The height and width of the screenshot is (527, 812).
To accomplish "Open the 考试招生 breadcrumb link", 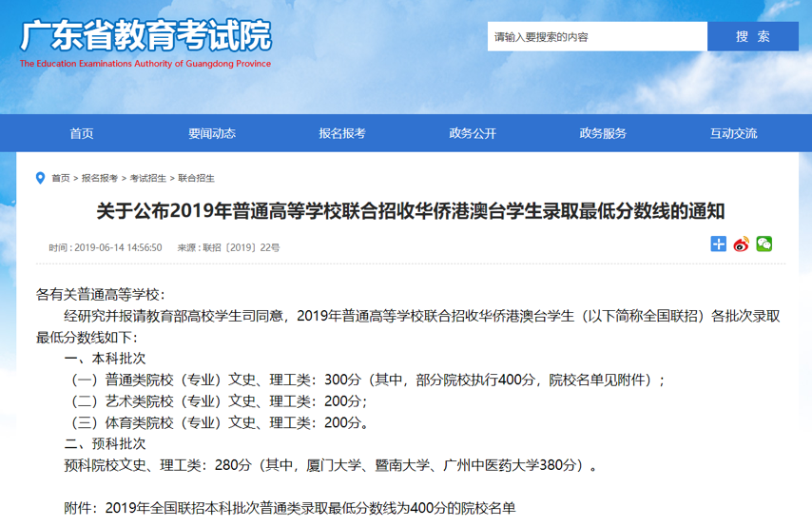I will pyautogui.click(x=147, y=178).
